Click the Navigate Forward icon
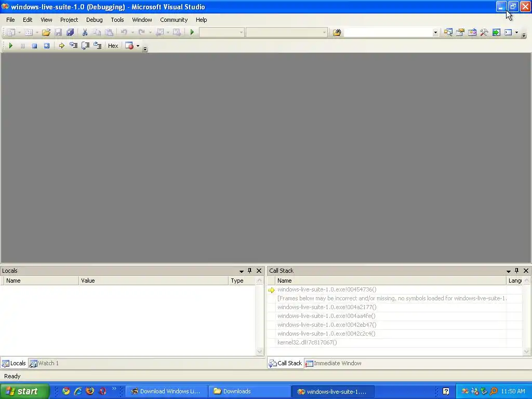 (177, 32)
